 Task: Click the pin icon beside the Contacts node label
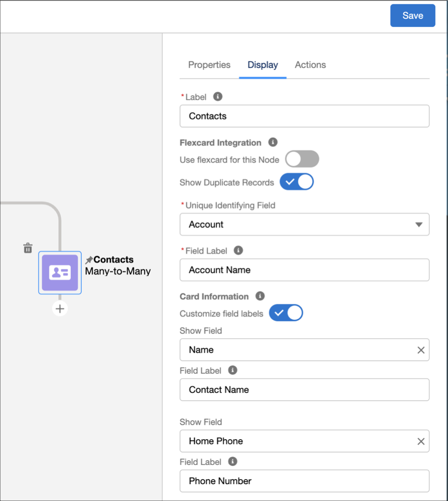point(89,259)
